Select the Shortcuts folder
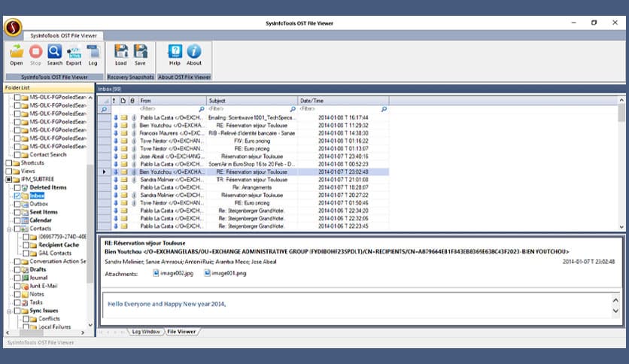This screenshot has height=364, width=629. coord(32,162)
